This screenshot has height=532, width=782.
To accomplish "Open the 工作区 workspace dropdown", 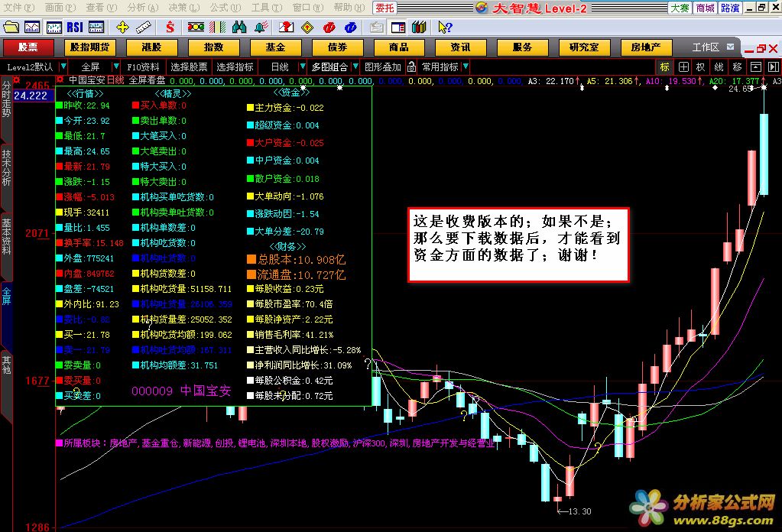I will (730, 47).
